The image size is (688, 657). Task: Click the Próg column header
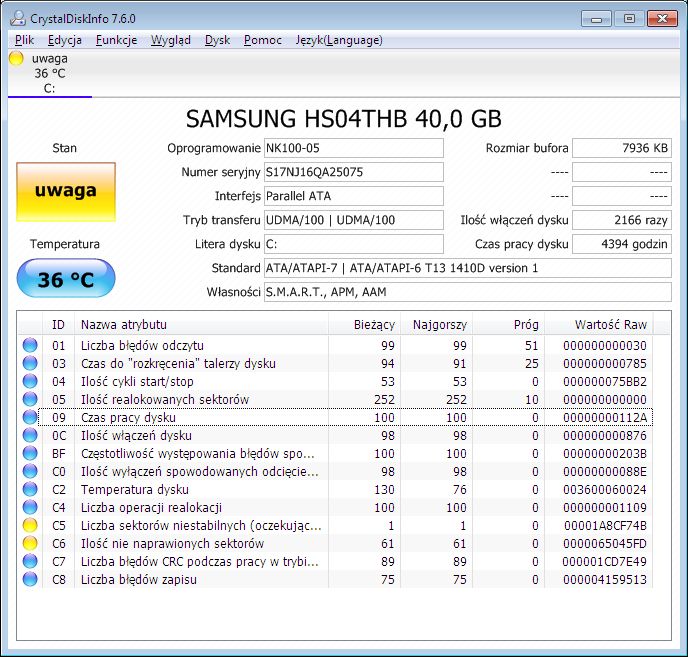[509, 324]
